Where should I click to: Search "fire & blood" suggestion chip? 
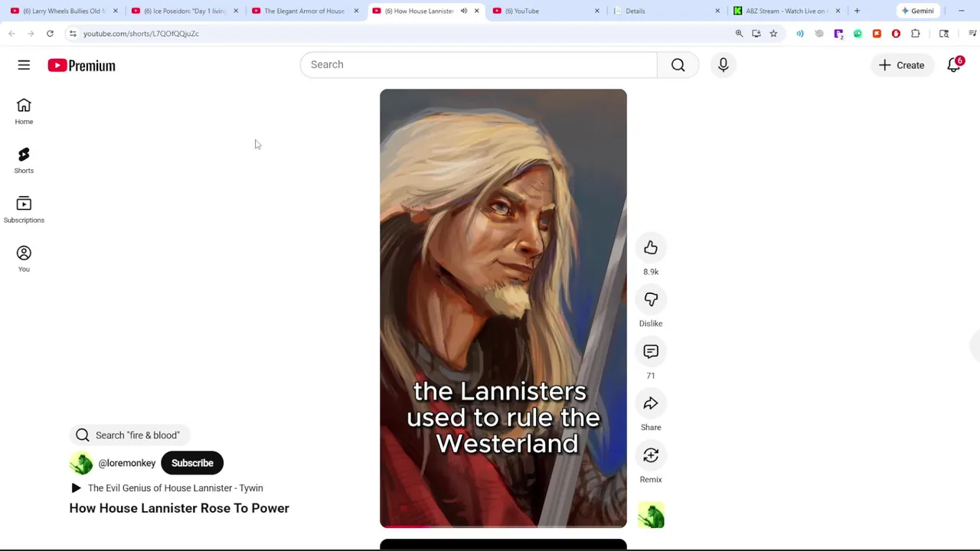129,435
